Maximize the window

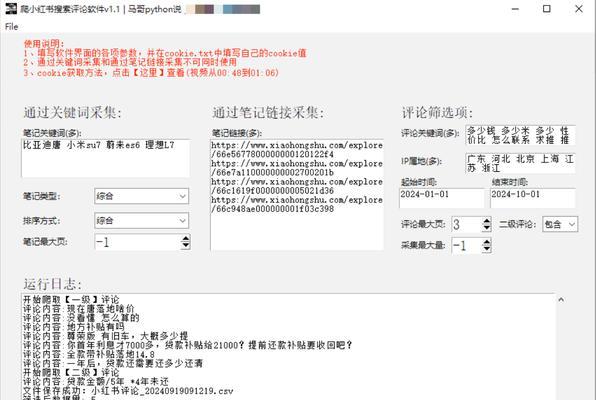coord(547,9)
